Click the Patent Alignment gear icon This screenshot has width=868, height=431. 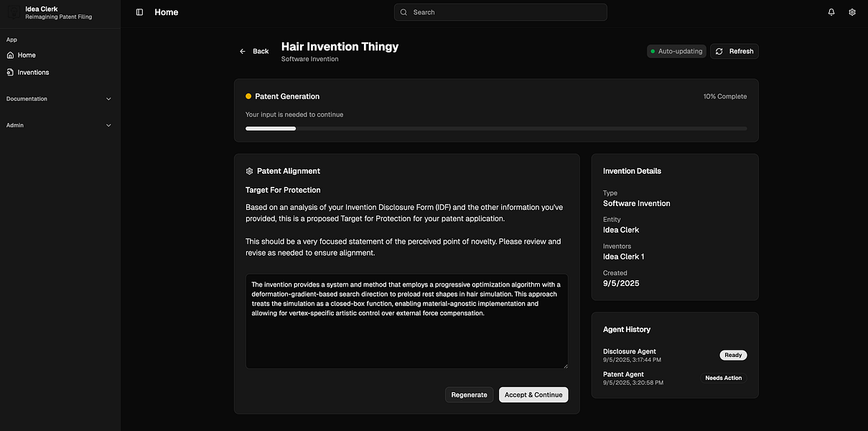tap(249, 171)
